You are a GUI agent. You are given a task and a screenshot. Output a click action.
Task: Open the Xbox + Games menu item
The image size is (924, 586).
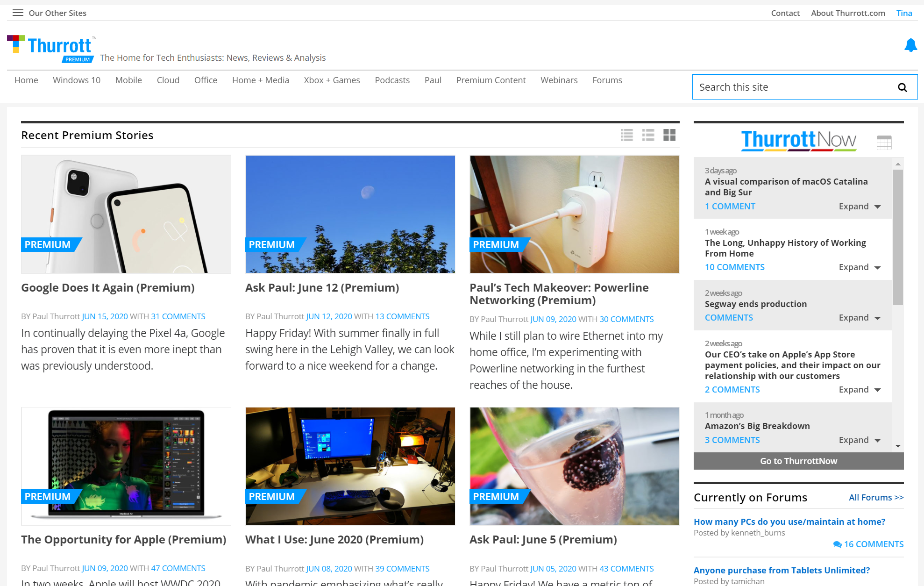pyautogui.click(x=332, y=80)
